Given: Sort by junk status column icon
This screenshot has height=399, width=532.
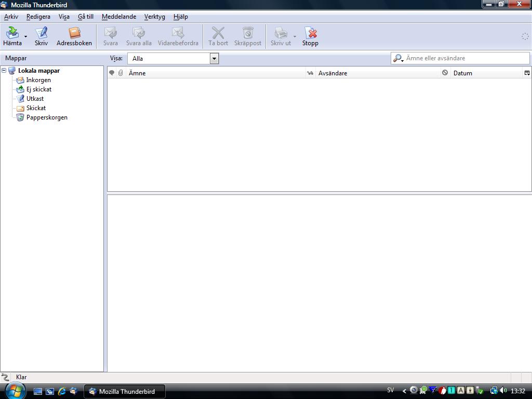Looking at the screenshot, I should tap(445, 73).
